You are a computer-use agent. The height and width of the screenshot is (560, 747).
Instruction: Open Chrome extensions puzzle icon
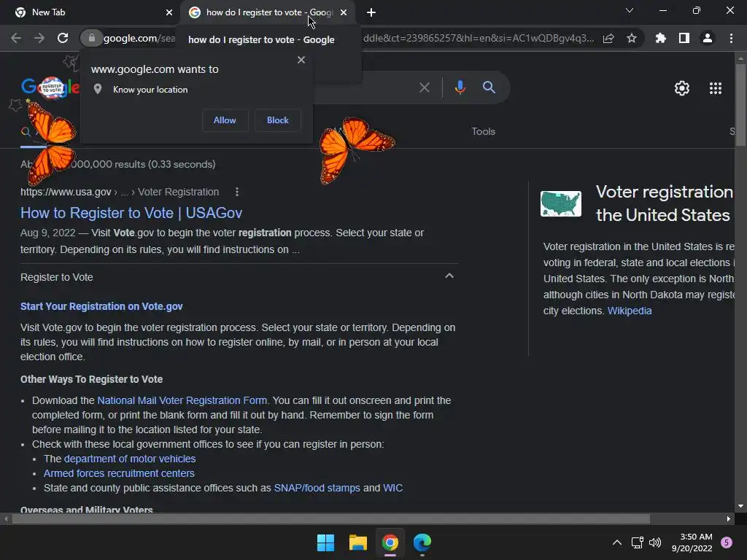click(661, 38)
